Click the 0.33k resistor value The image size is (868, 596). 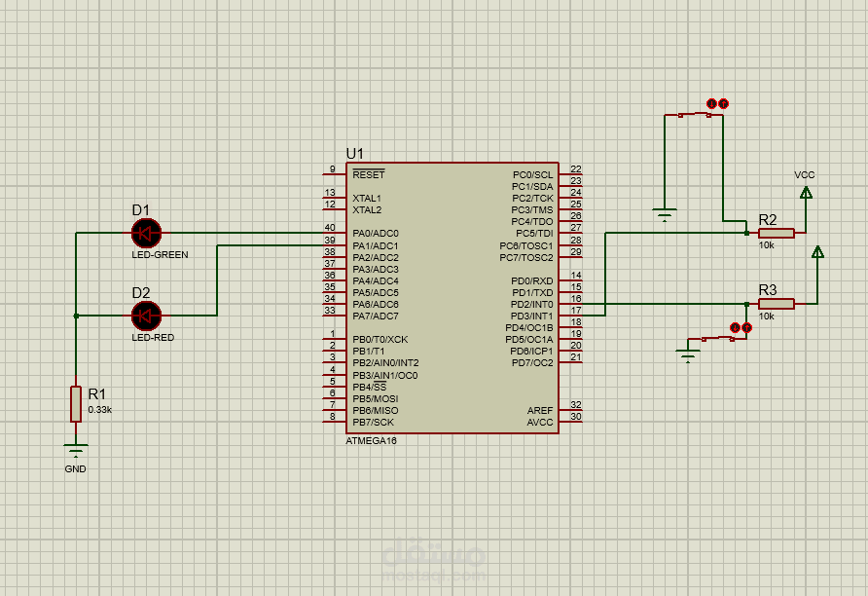99,410
